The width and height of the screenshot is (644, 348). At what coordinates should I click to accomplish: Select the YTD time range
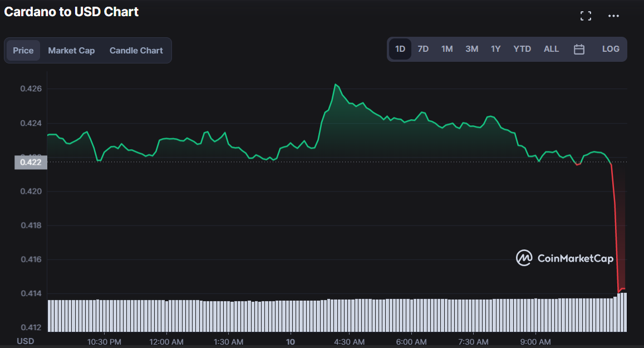tap(522, 49)
